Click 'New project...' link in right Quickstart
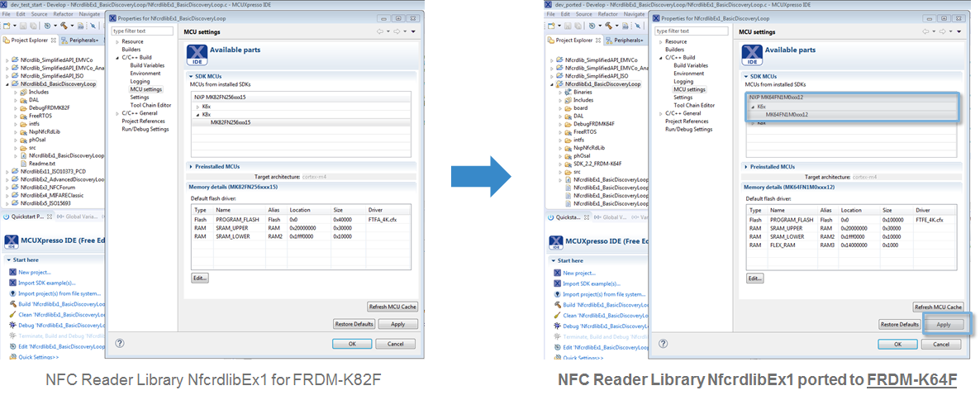Viewport: 980px width, 400px height. (578, 273)
